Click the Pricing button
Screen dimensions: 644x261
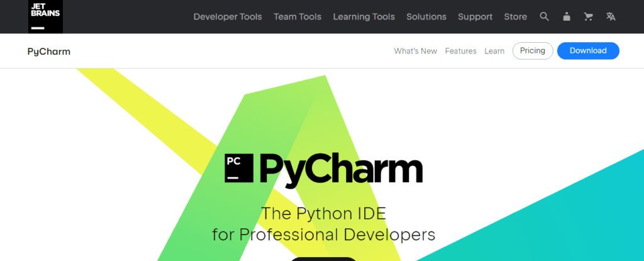click(533, 51)
